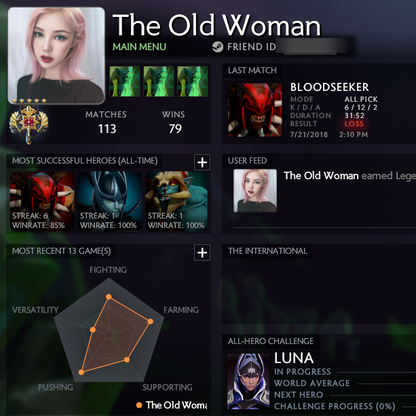Open the Phantom Assassin 100% winrate card
This screenshot has height=416, width=416.
(110, 201)
